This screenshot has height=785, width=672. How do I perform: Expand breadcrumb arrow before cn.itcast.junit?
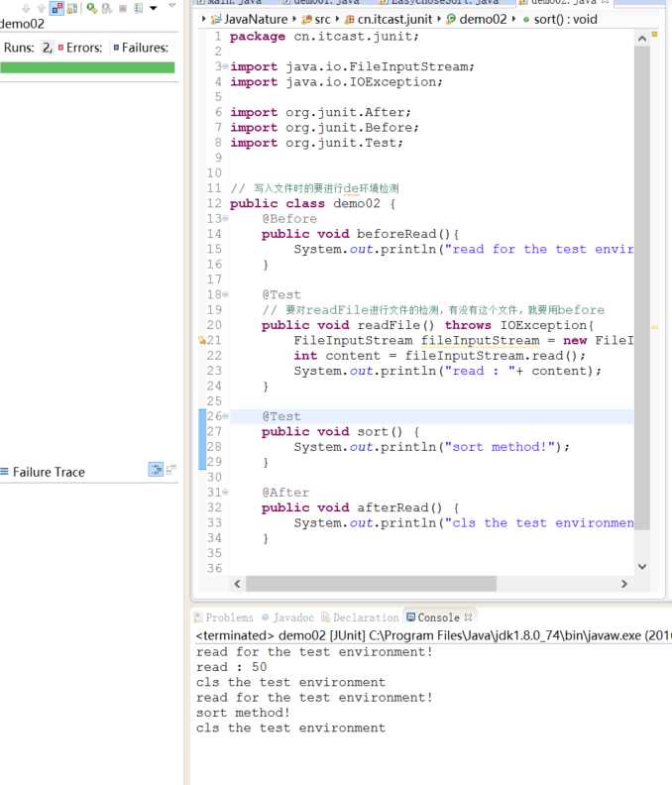(337, 20)
